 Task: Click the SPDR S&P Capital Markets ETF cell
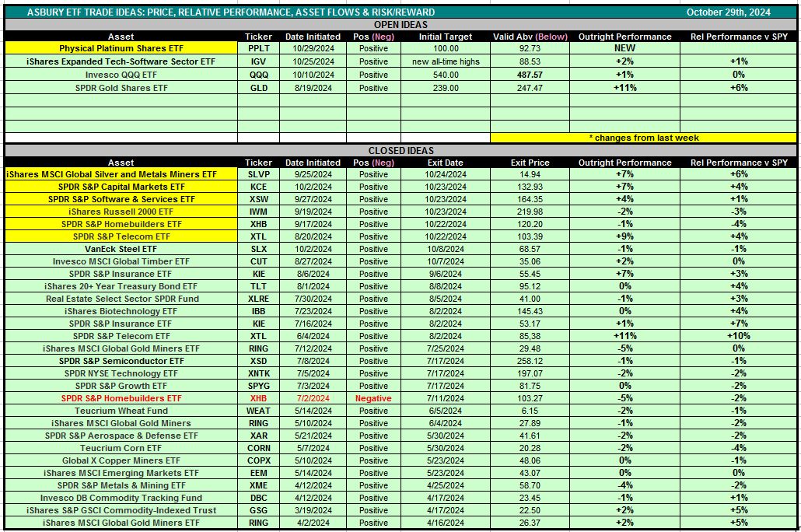click(x=121, y=187)
